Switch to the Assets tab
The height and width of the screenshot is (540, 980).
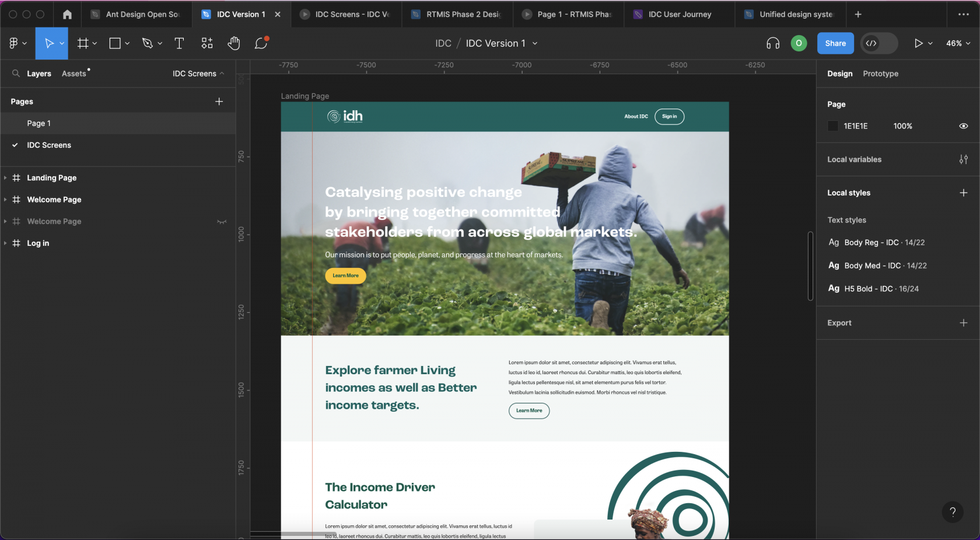pos(74,74)
